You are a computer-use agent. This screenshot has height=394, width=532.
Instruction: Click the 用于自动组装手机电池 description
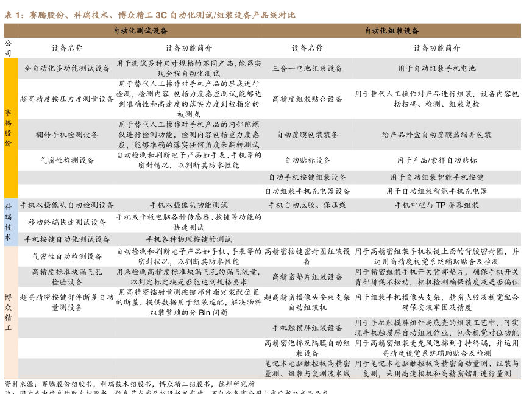(x=437, y=68)
